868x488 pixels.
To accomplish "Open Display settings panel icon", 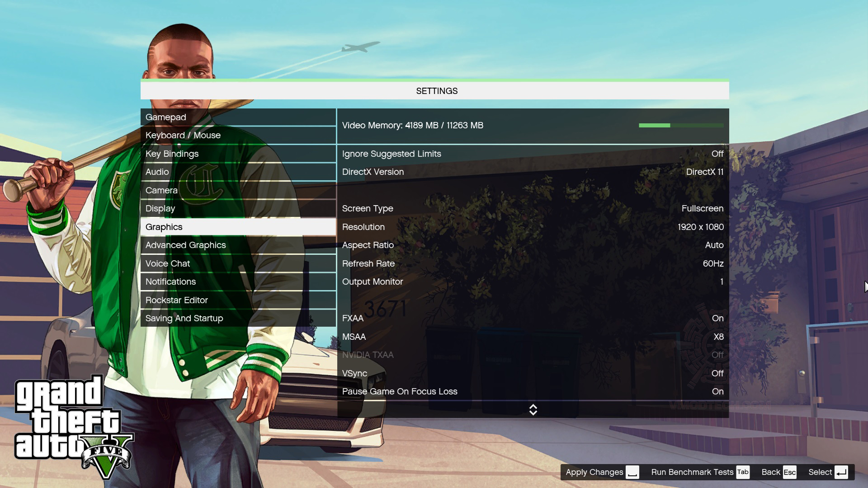I will 160,208.
